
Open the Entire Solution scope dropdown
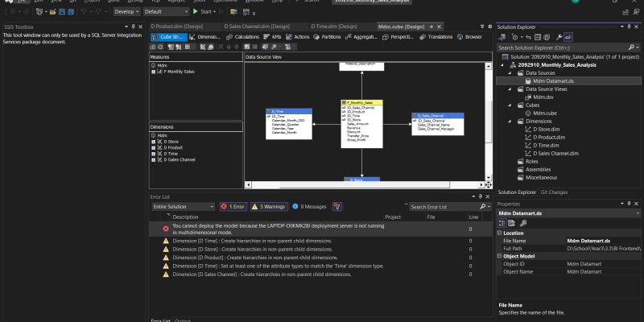[x=183, y=207]
